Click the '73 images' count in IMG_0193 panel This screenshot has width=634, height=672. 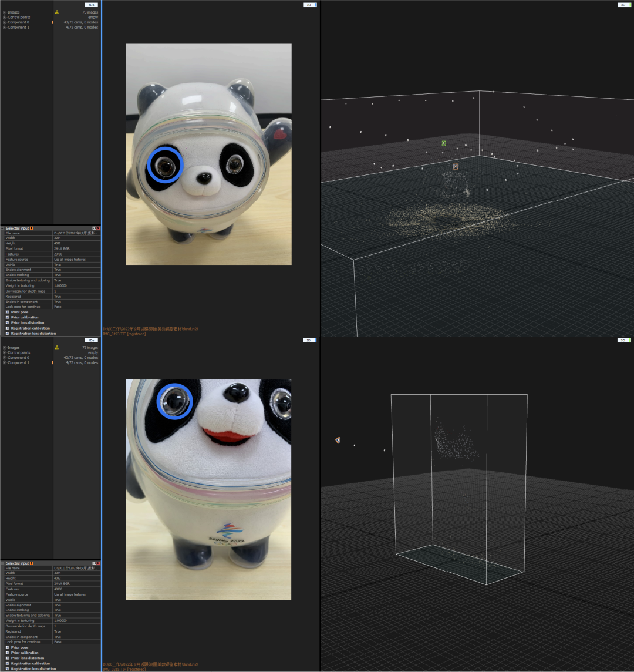coord(90,12)
